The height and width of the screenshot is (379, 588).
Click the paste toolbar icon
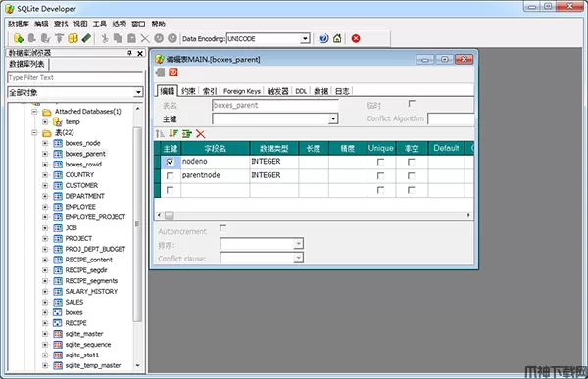[131, 38]
